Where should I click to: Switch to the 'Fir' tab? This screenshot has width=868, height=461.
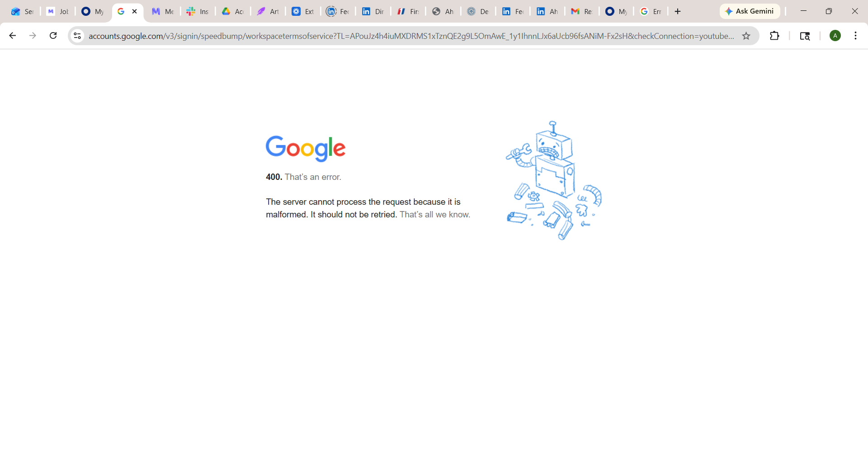tap(408, 11)
